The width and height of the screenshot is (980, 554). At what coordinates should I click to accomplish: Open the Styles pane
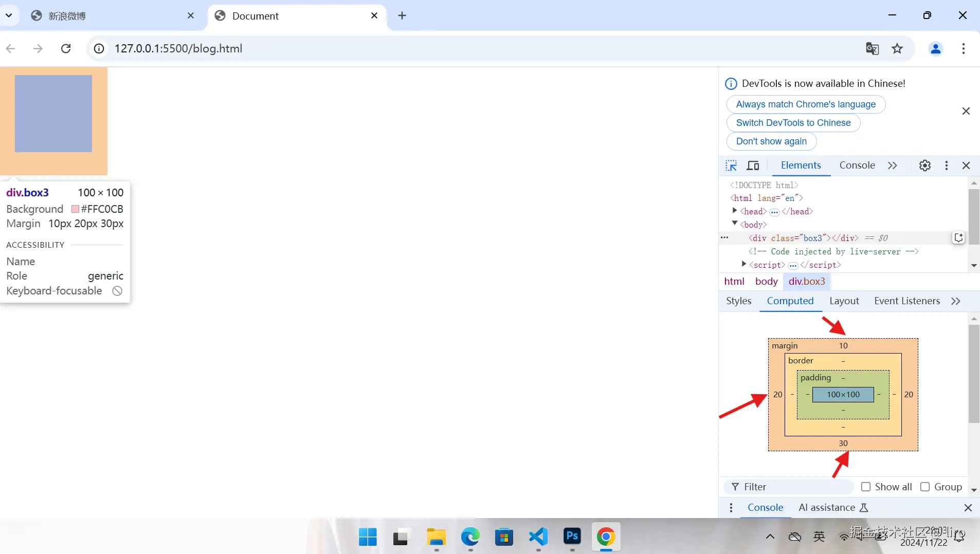coord(739,301)
